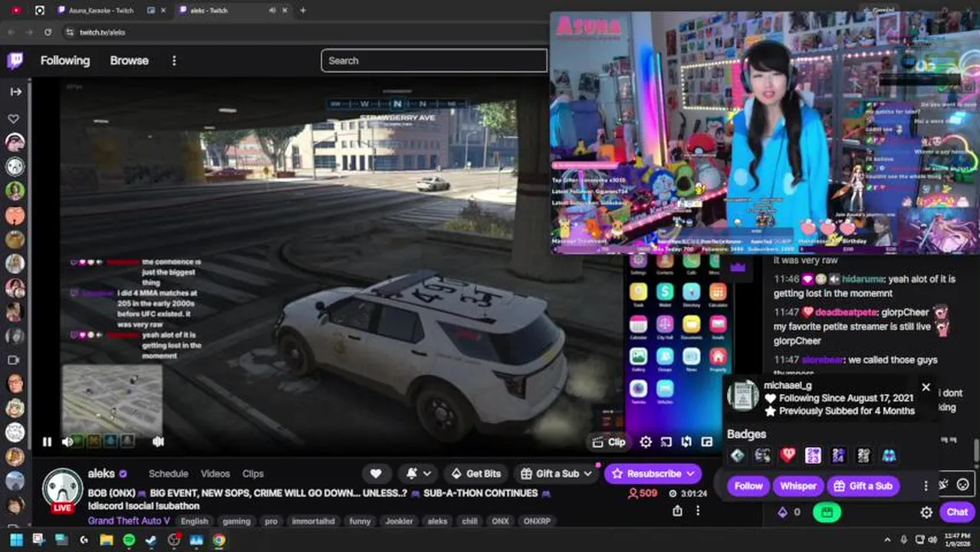
Task: Open the channel Gift a Sub dropdown
Action: [x=556, y=474]
